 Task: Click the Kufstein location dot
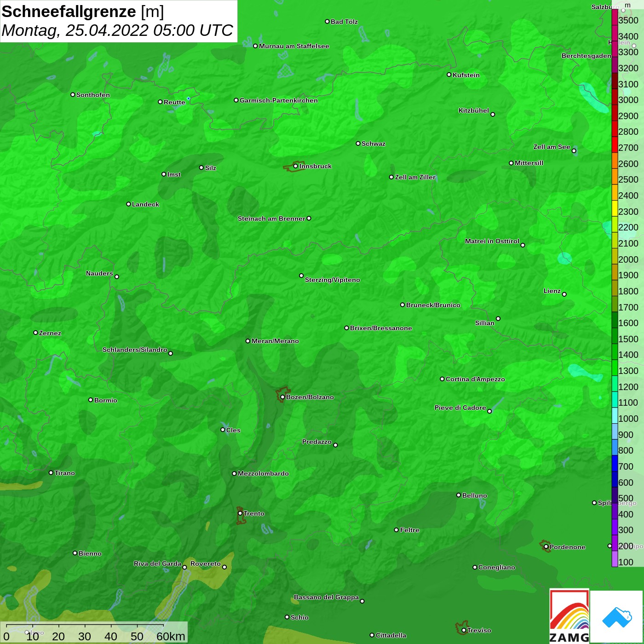click(449, 75)
